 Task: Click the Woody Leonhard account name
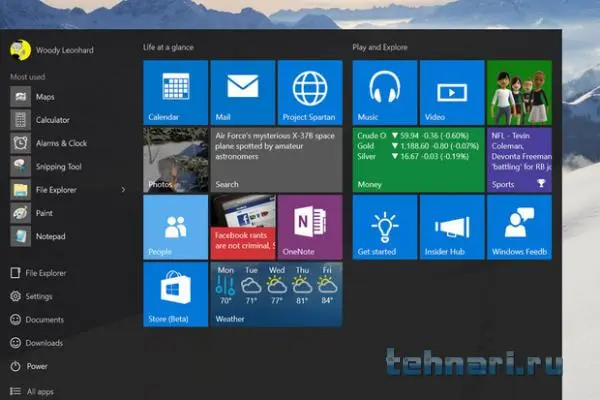coord(65,50)
